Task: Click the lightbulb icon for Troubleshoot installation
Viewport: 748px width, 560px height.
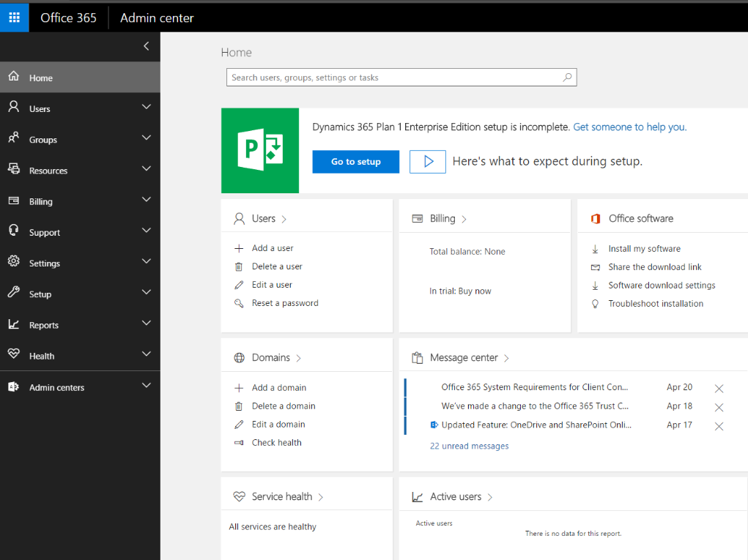Action: 595,304
